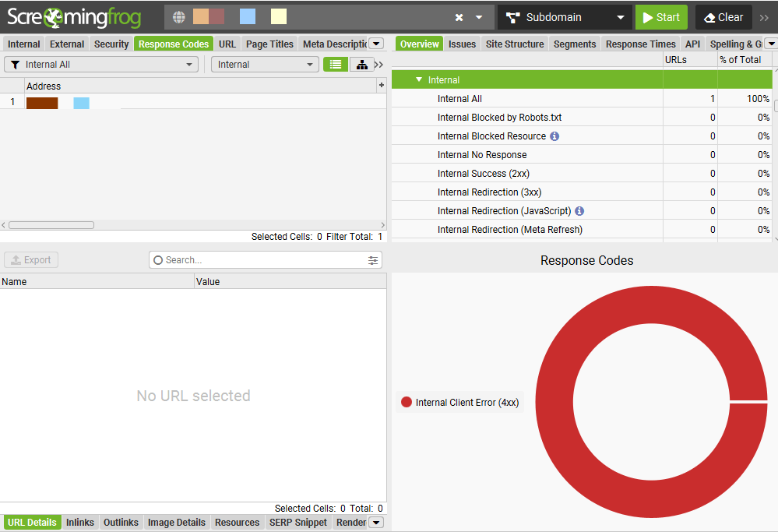This screenshot has height=532, width=778.
Task: Open the Spelling & Grammar tab
Action: [x=736, y=44]
